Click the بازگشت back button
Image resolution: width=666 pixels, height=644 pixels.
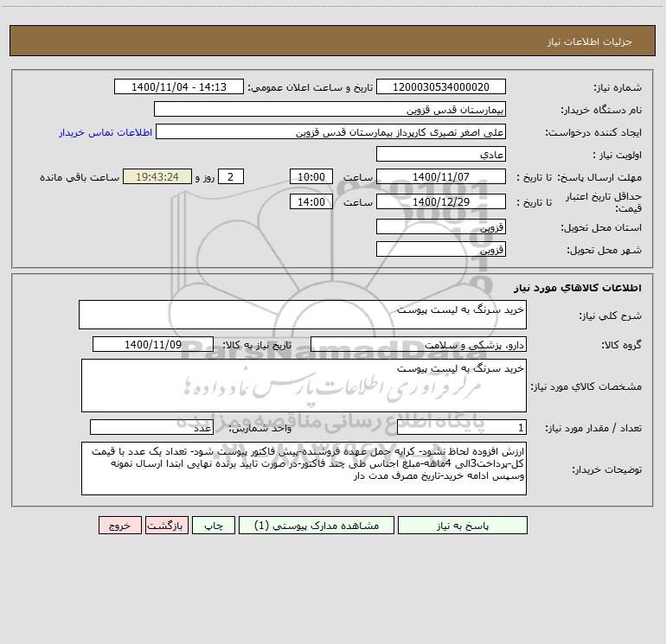coord(166,526)
